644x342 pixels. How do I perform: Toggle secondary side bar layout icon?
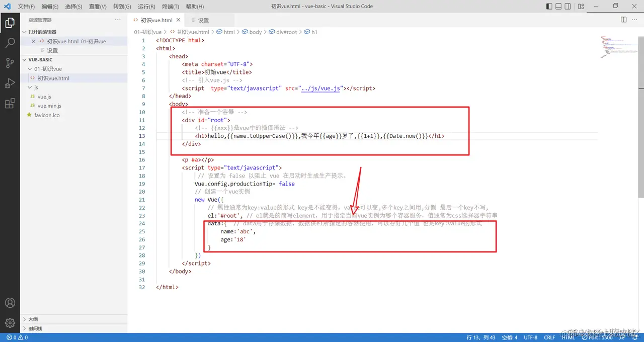tap(568, 6)
